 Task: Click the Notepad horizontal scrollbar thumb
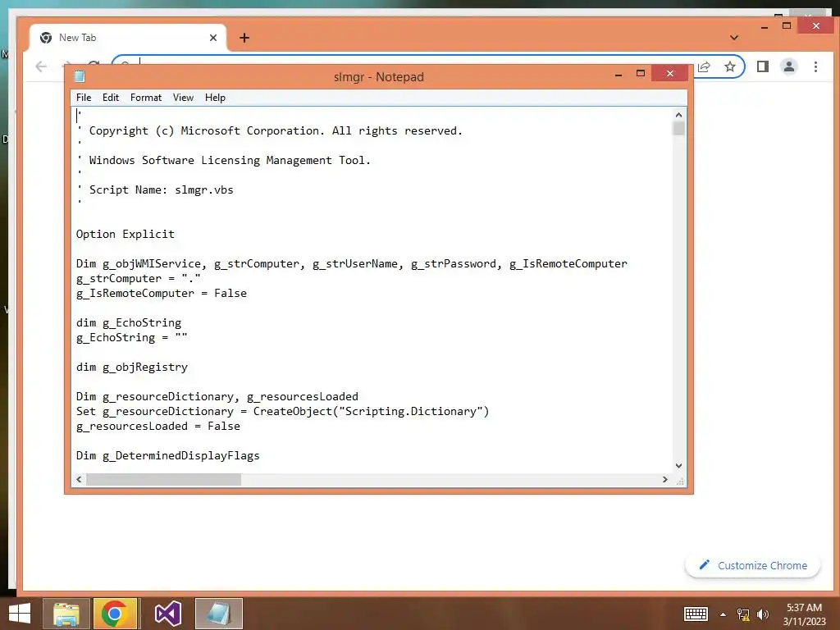[x=163, y=479]
